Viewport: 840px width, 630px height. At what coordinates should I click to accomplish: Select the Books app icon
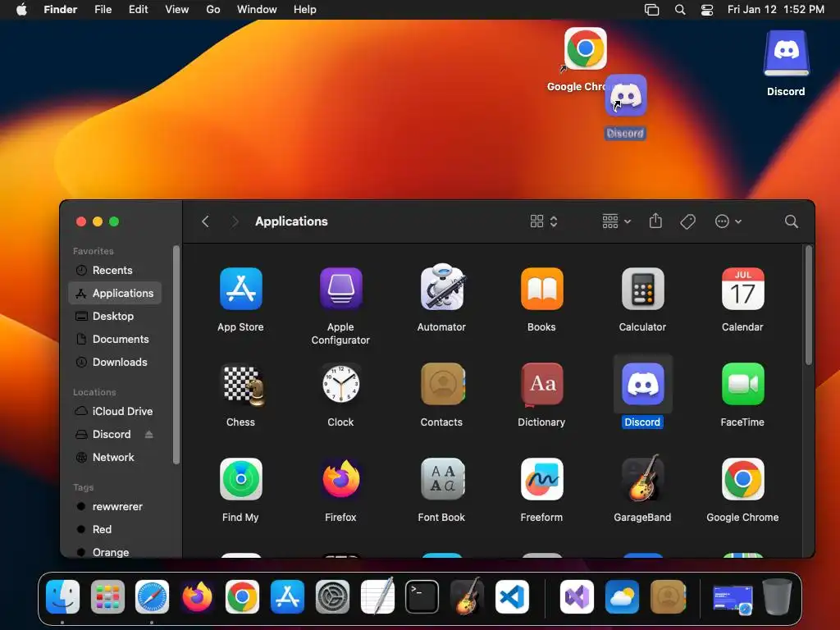(x=541, y=289)
